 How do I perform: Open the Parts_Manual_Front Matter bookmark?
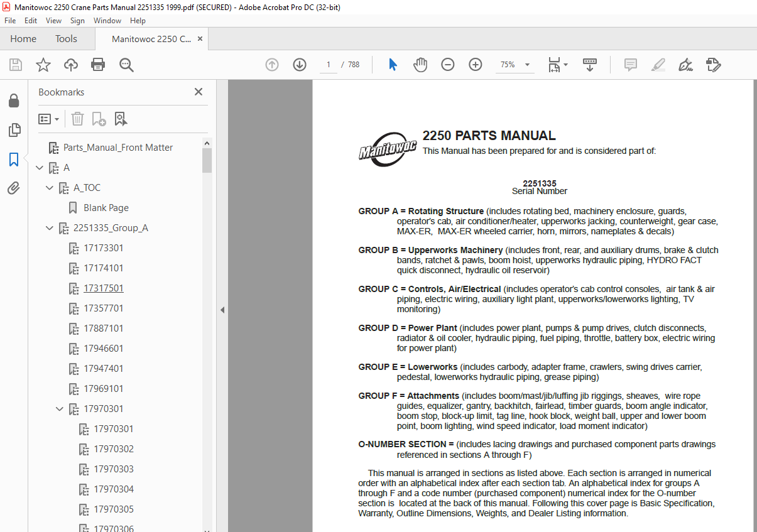118,148
